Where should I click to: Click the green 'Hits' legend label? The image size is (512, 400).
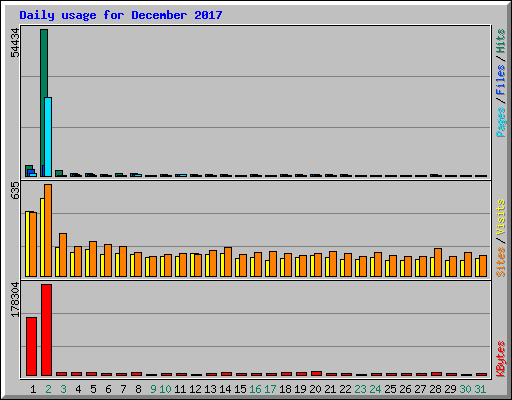500,41
